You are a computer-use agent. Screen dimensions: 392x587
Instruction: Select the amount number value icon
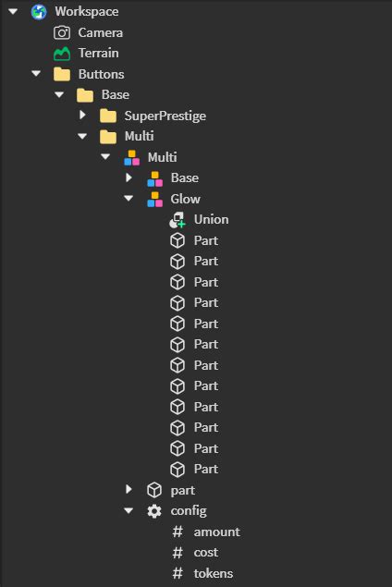(x=178, y=532)
